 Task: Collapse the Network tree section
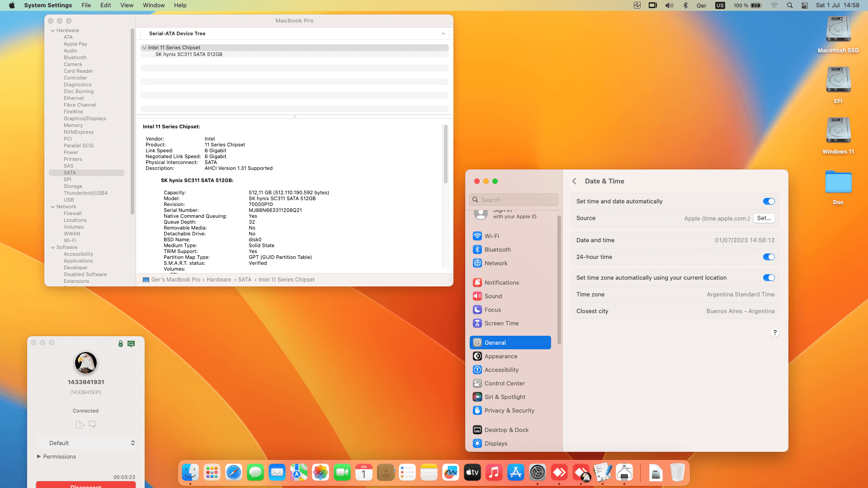click(53, 207)
